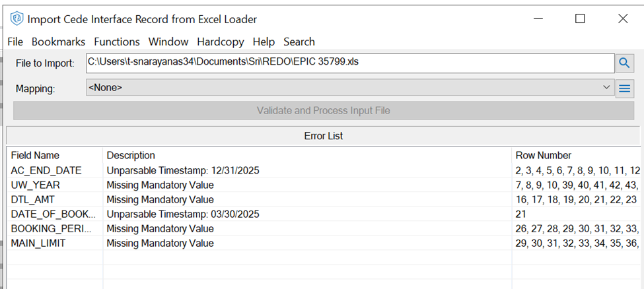This screenshot has width=644, height=289.
Task: Click the Row Number column header
Action: (x=543, y=156)
